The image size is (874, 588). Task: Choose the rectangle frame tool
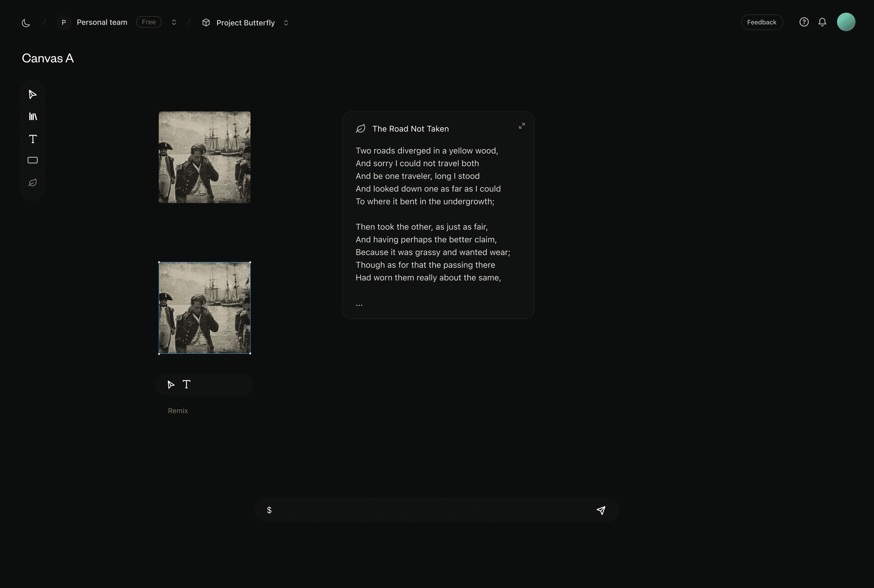33,160
